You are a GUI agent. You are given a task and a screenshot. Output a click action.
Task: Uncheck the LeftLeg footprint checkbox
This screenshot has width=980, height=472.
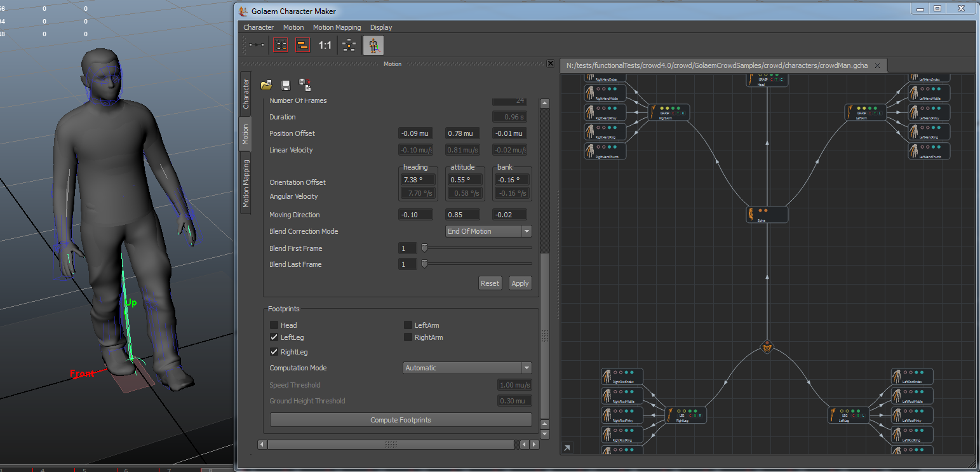coord(274,337)
